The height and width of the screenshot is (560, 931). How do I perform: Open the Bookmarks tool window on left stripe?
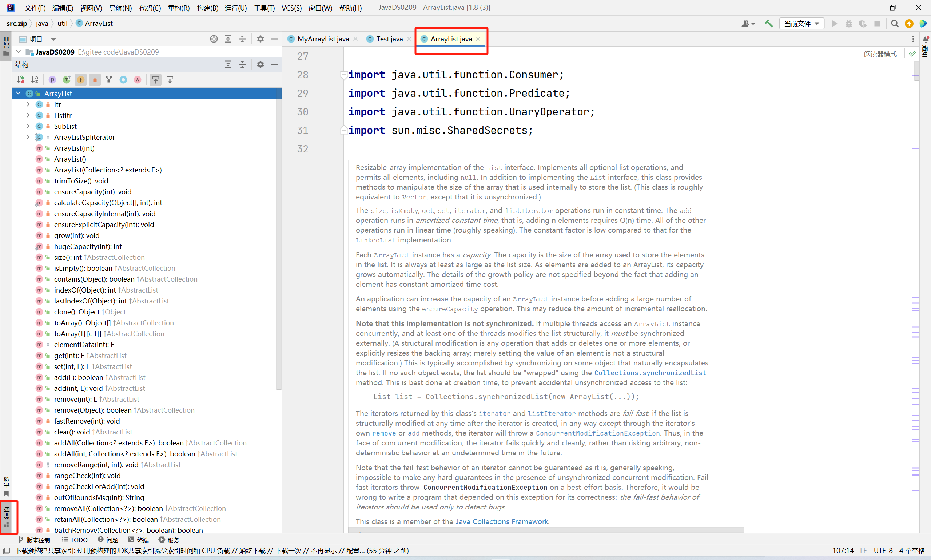tap(7, 486)
